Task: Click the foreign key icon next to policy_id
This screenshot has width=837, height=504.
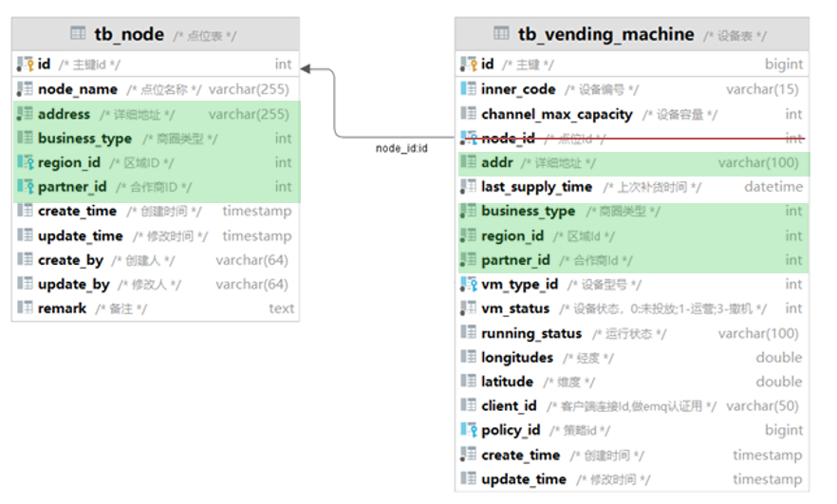Action: click(x=468, y=430)
